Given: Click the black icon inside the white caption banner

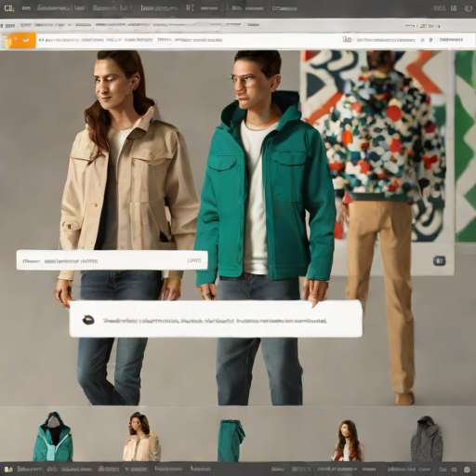Looking at the screenshot, I should click(88, 320).
